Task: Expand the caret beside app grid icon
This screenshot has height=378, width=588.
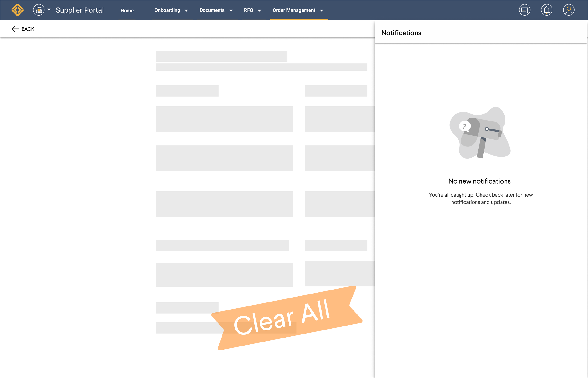Action: pos(49,10)
